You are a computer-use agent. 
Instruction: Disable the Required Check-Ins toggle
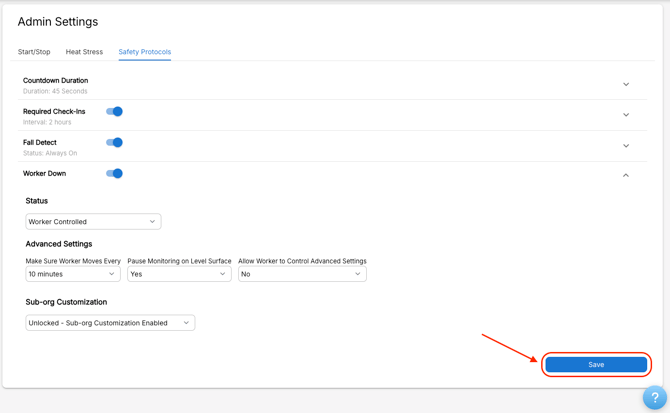(114, 112)
